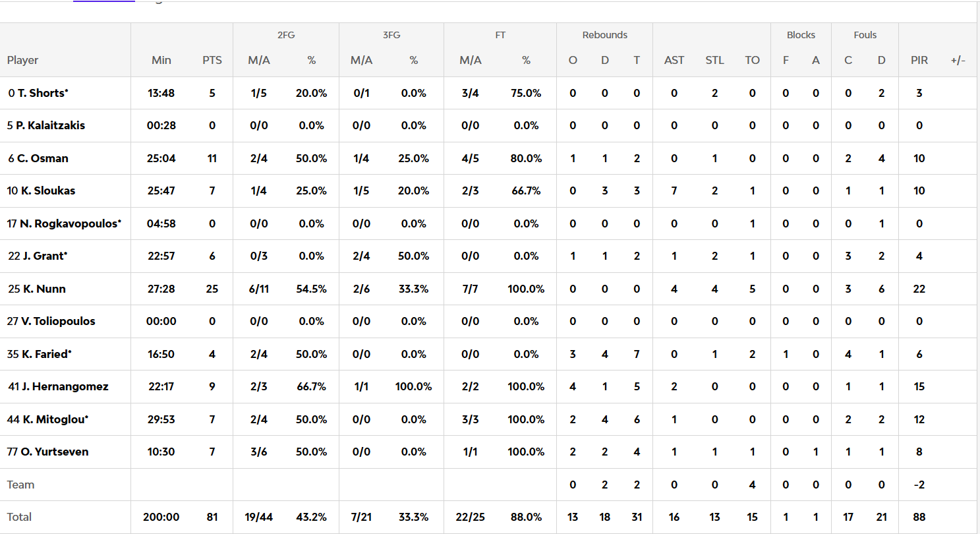Sort by AST column header
The height and width of the screenshot is (534, 980).
(674, 60)
